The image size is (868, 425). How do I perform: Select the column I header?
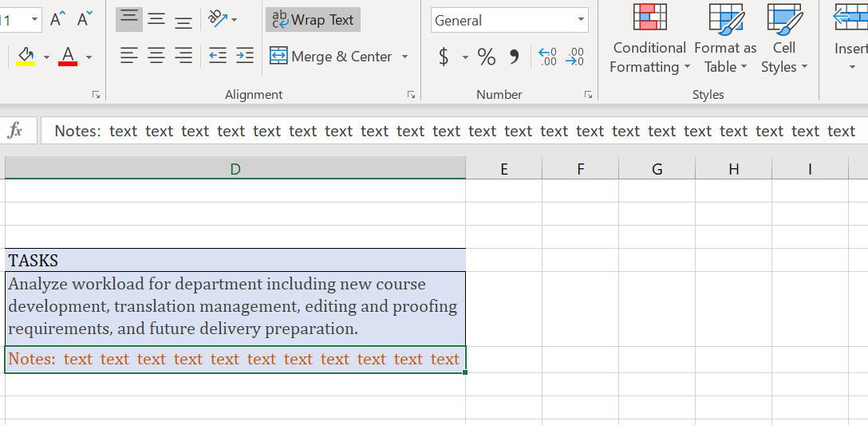tap(810, 168)
